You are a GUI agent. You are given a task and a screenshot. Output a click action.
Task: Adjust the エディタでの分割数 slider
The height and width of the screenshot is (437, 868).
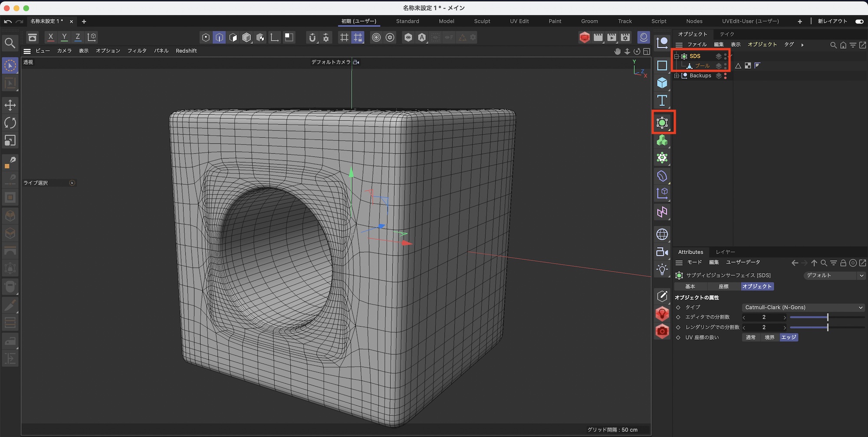pos(827,318)
